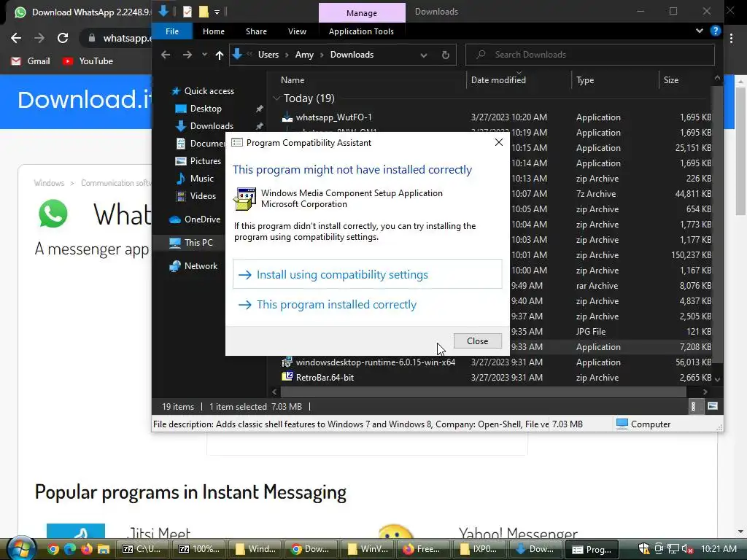Click the Search Downloads field

[589, 55]
